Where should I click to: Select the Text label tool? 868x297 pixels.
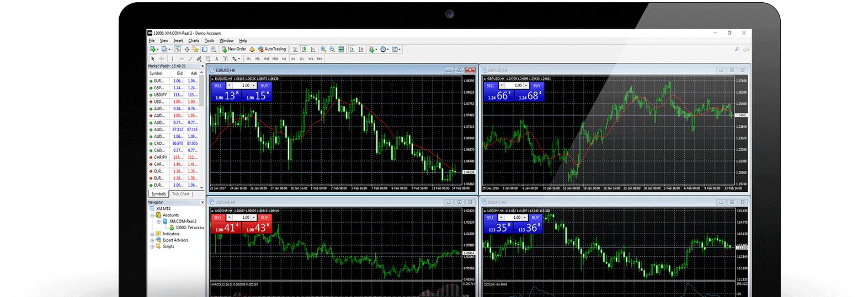pos(217,59)
